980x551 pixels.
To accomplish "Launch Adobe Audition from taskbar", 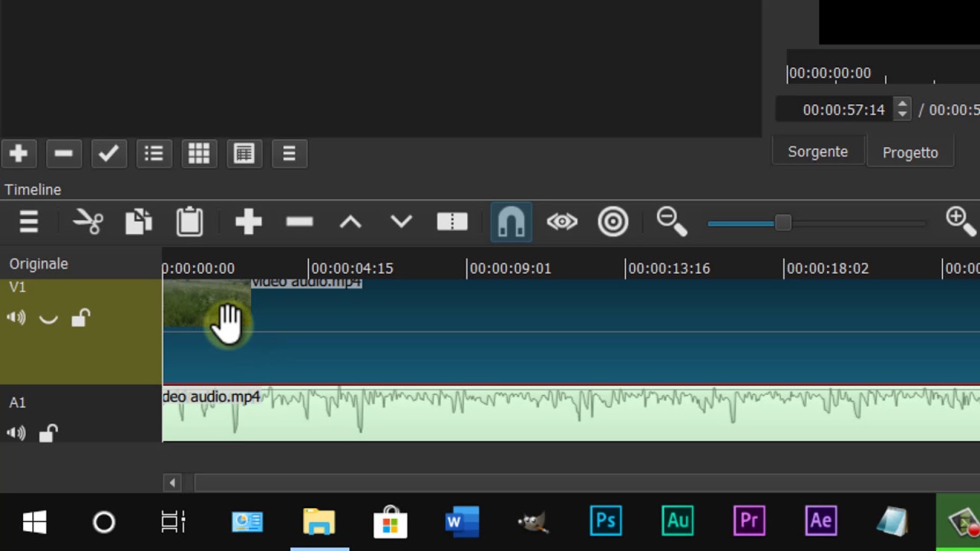I will (x=678, y=522).
